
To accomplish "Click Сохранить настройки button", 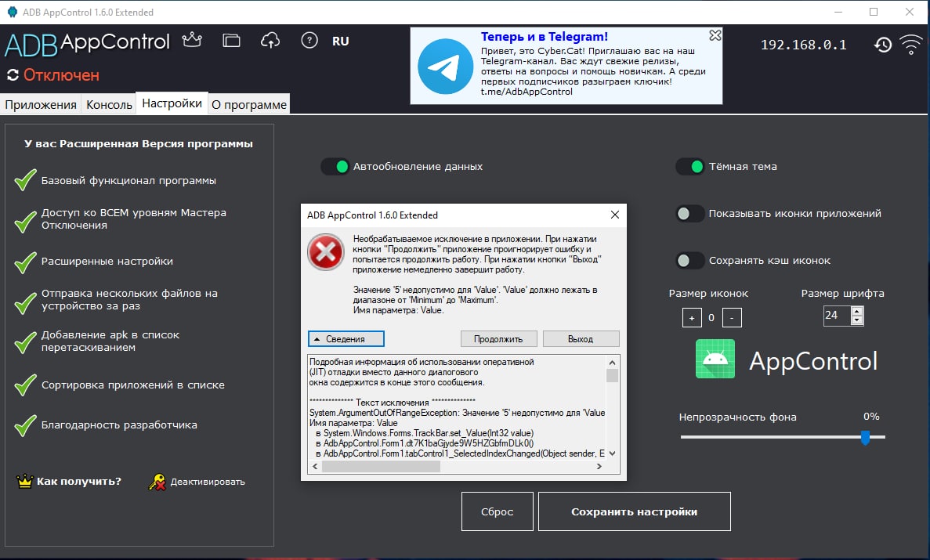I will tap(634, 511).
